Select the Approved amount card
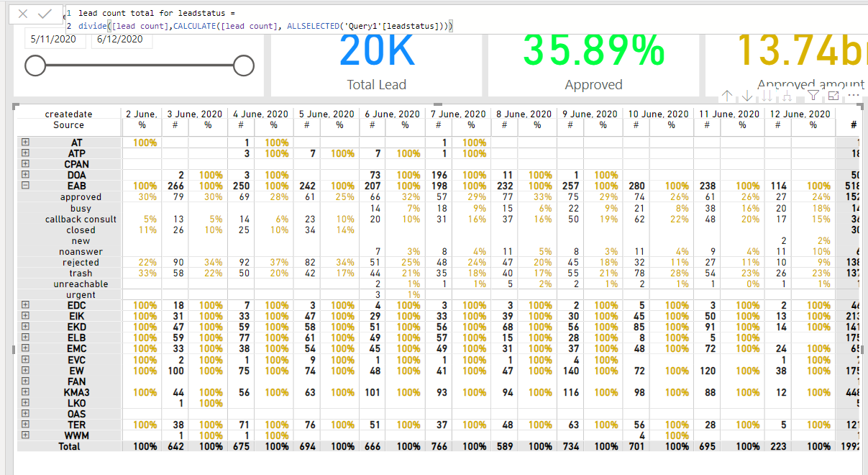The height and width of the screenshot is (475, 868). tap(787, 65)
